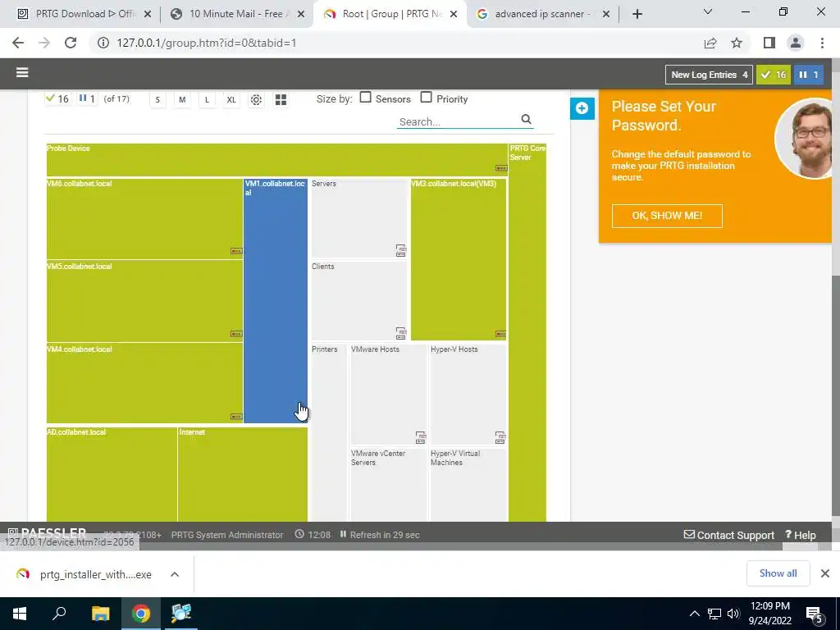Screen dimensions: 840x630
Task: Click device icon in VM4.collabnet.local tile
Action: coord(236,416)
